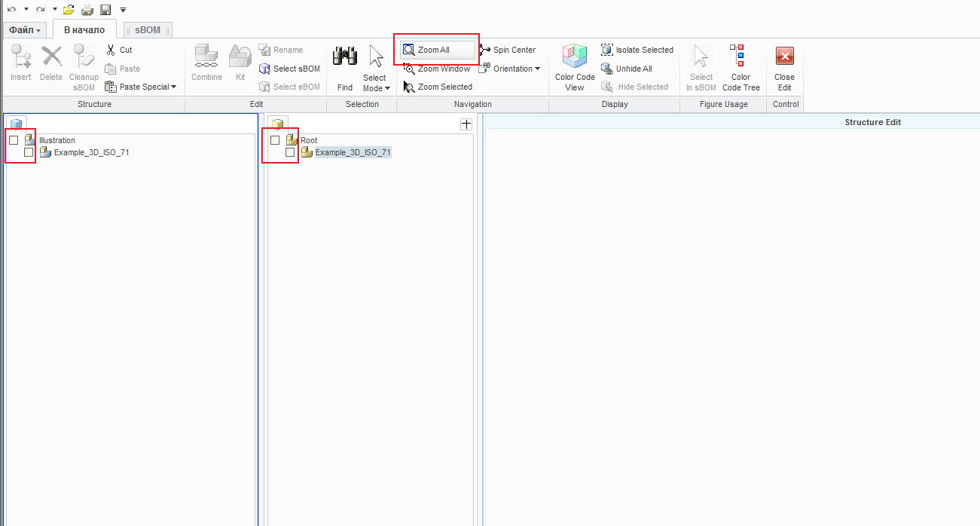Screen dimensions: 980x526
Task: Tick Example_3D_ISO_71 checkbox under Illustration
Action: [29, 152]
